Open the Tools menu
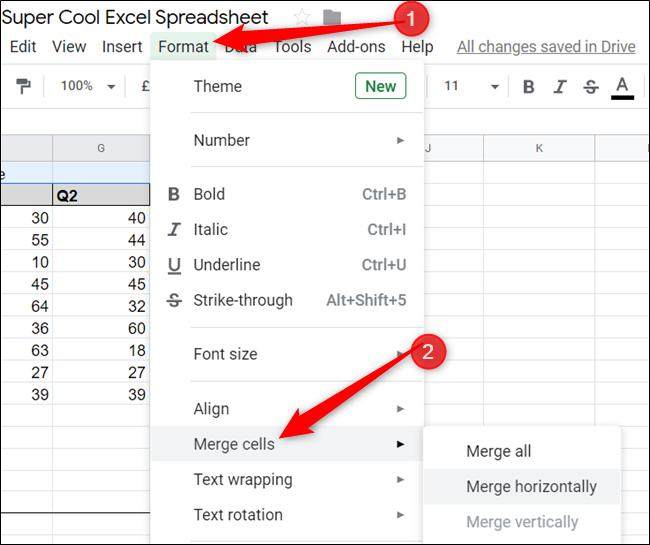 [x=293, y=46]
